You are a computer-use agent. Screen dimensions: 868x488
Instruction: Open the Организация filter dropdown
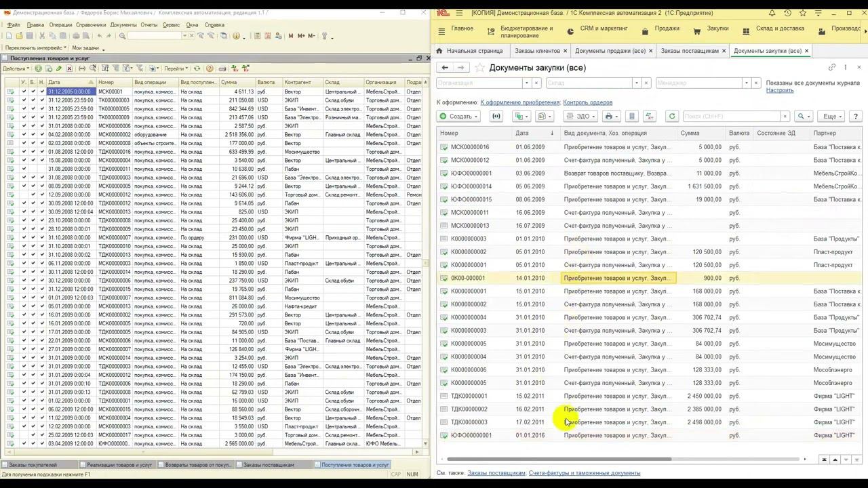pyautogui.click(x=526, y=83)
